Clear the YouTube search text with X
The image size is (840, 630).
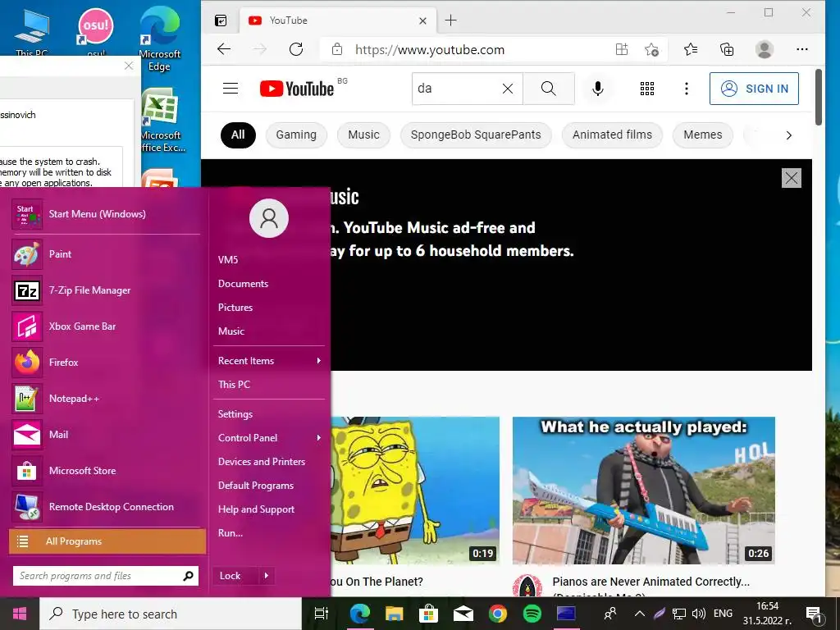pyautogui.click(x=507, y=89)
